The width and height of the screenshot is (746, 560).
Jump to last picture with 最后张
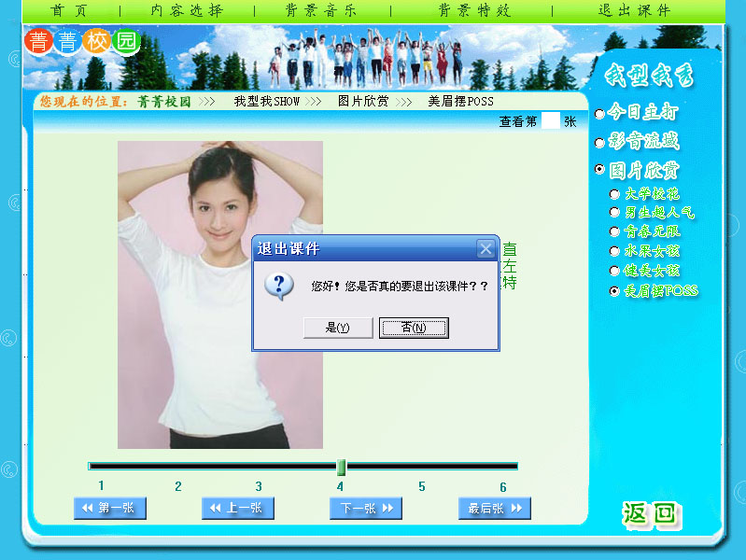494,508
